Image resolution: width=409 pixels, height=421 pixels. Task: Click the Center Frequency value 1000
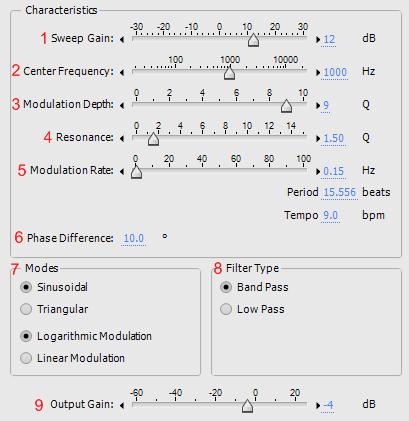pos(335,72)
